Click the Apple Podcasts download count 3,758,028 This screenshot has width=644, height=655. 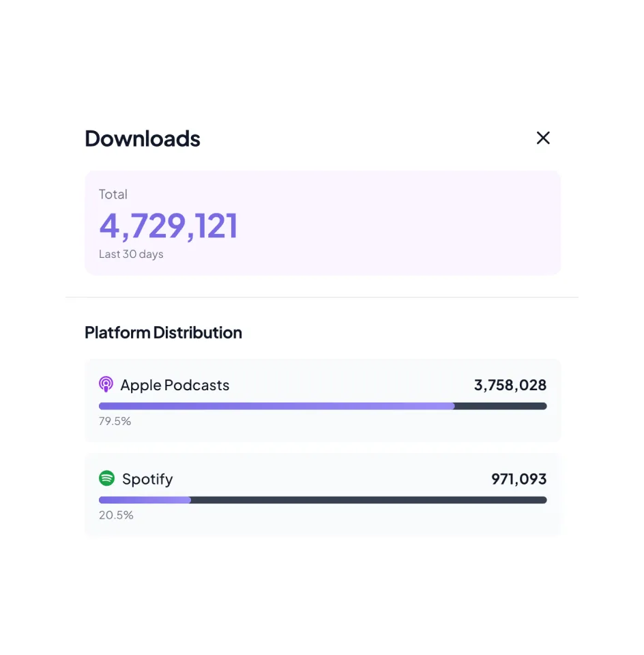click(x=510, y=385)
